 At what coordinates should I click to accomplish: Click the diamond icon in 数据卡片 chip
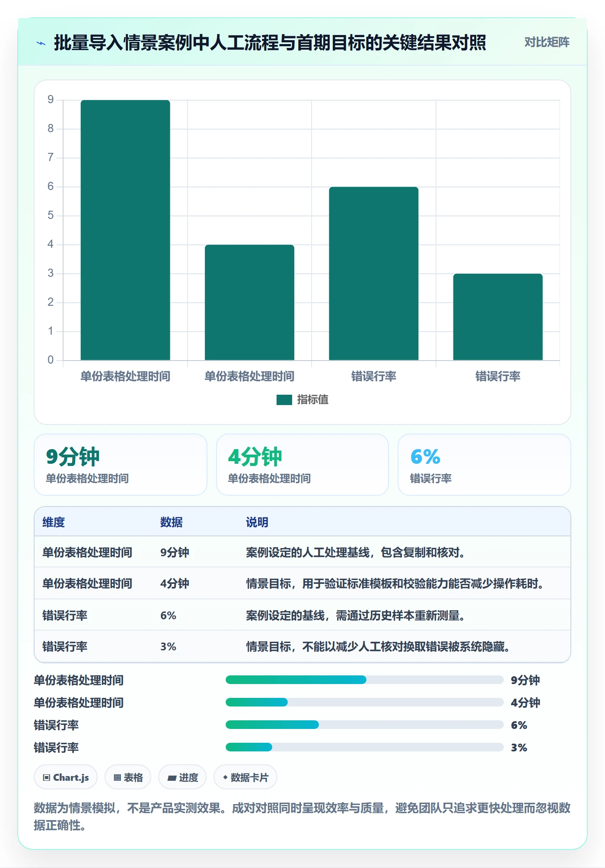coord(225,777)
